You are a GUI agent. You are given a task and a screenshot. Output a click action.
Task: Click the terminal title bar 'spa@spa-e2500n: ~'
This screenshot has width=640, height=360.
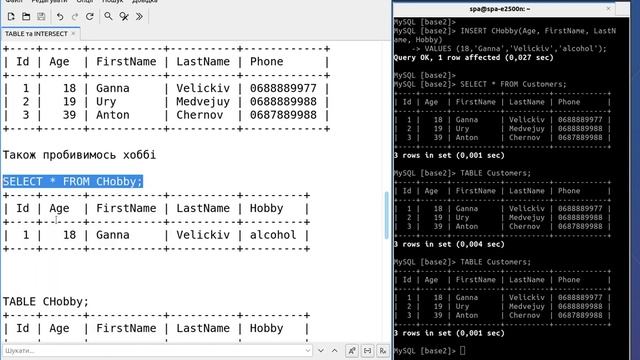[x=500, y=9]
